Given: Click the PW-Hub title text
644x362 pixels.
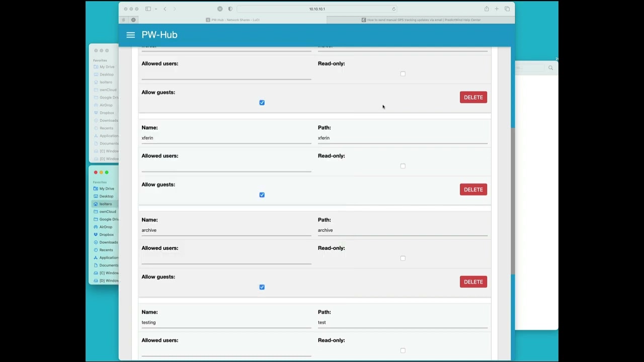Looking at the screenshot, I should coord(159,35).
